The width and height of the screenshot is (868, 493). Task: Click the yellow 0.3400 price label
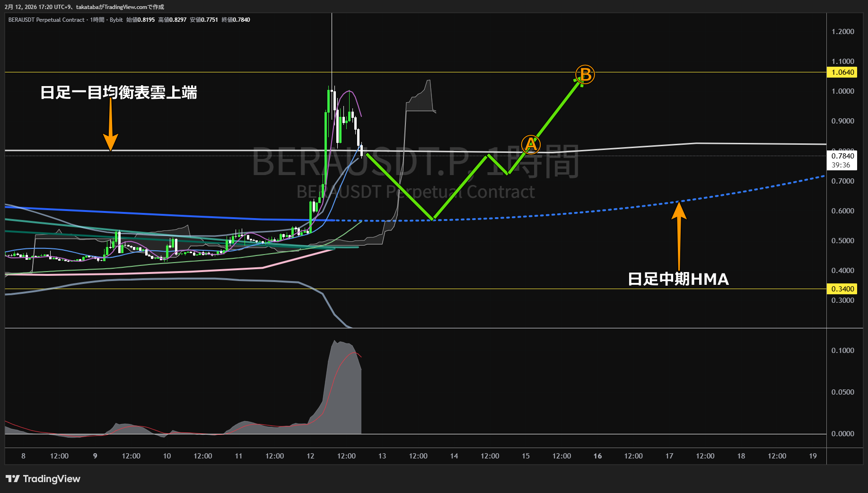(842, 289)
